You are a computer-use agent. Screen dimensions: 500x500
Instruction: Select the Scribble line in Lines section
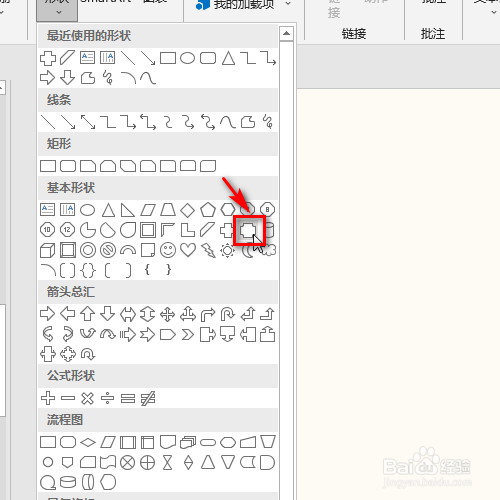[268, 122]
